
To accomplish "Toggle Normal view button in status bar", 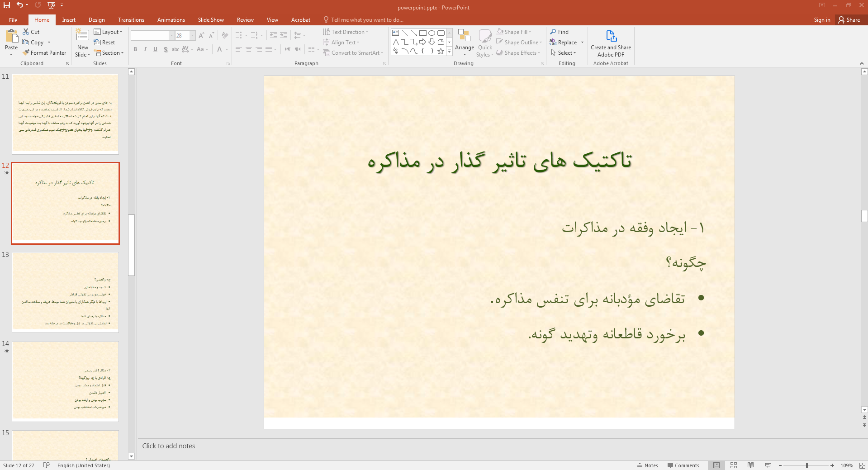I will coord(716,465).
